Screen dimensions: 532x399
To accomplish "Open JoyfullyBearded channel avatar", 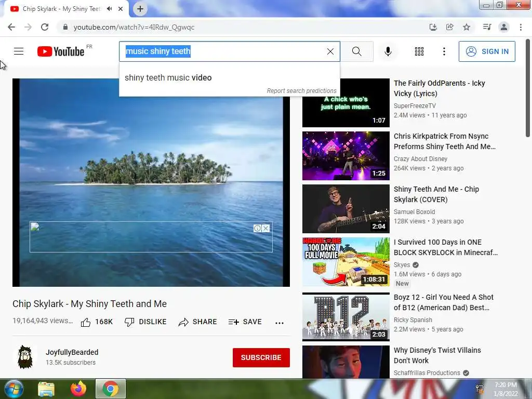I will point(25,357).
